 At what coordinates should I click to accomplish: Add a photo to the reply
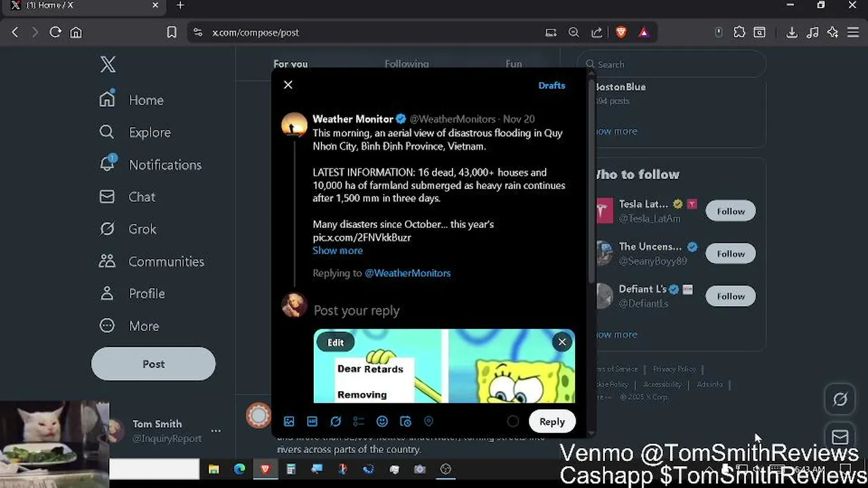(289, 422)
